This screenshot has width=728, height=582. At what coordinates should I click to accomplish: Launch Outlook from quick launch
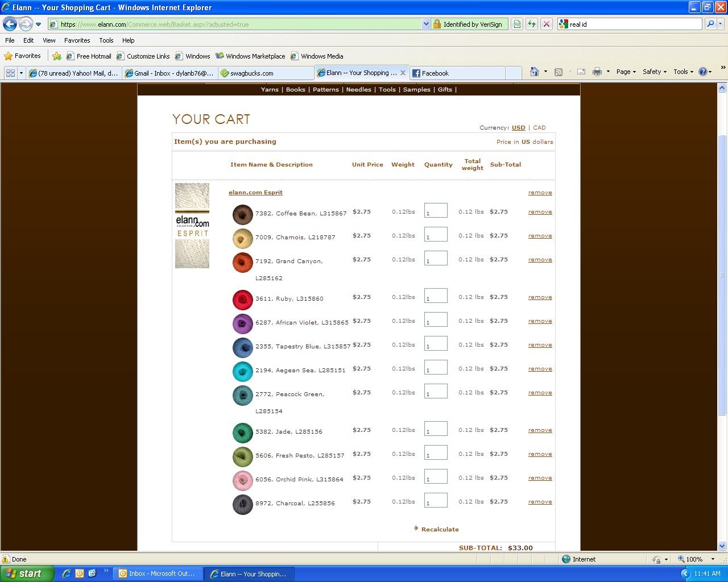coord(80,573)
